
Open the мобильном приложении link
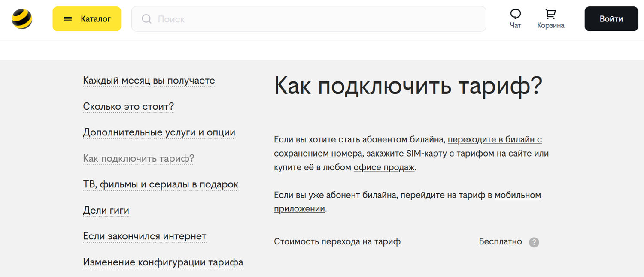(407, 202)
